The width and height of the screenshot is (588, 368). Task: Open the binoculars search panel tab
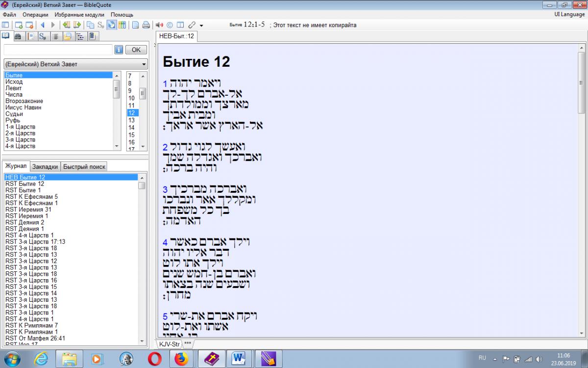pos(18,36)
